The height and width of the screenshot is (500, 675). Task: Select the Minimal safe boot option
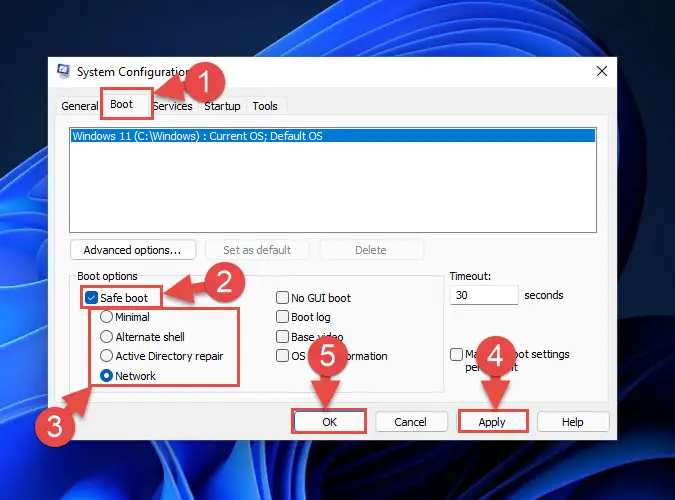106,317
